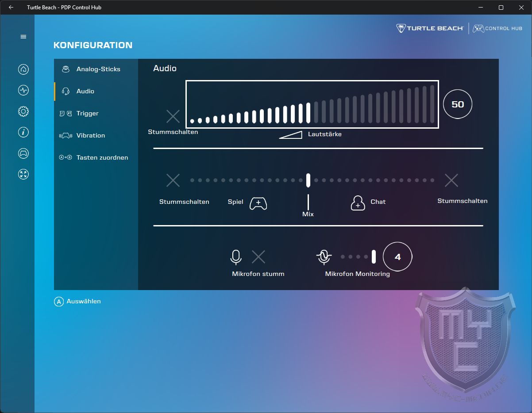Screen dimensions: 532x413
Task: Click the fullscreen expand arrows icon
Action: pos(23,174)
